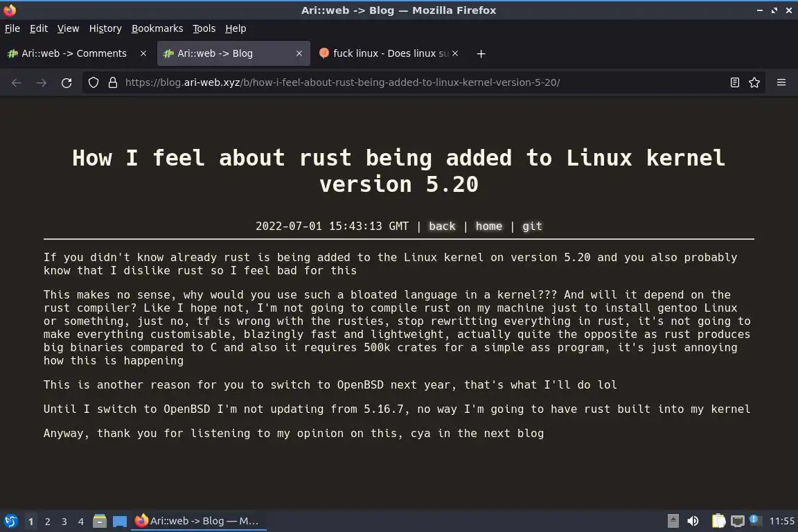Open the Bookmarks menu
The image size is (798, 532).
(x=157, y=28)
